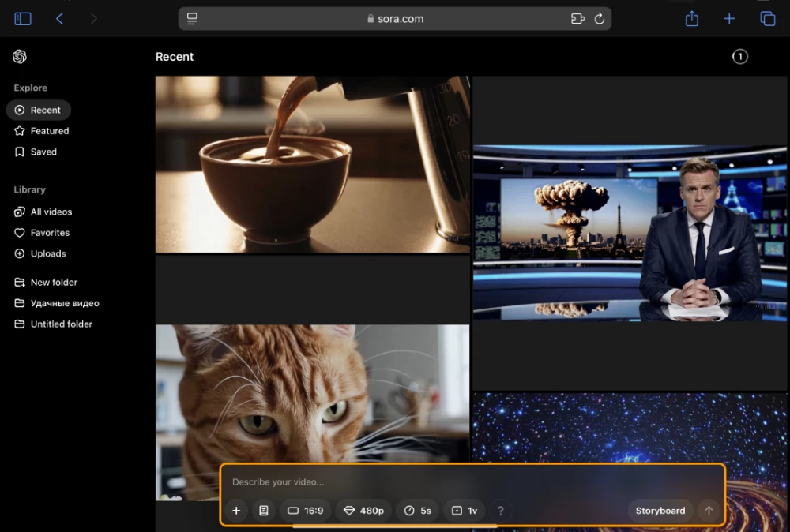Click the OpenAI logo in sidebar

(x=19, y=56)
